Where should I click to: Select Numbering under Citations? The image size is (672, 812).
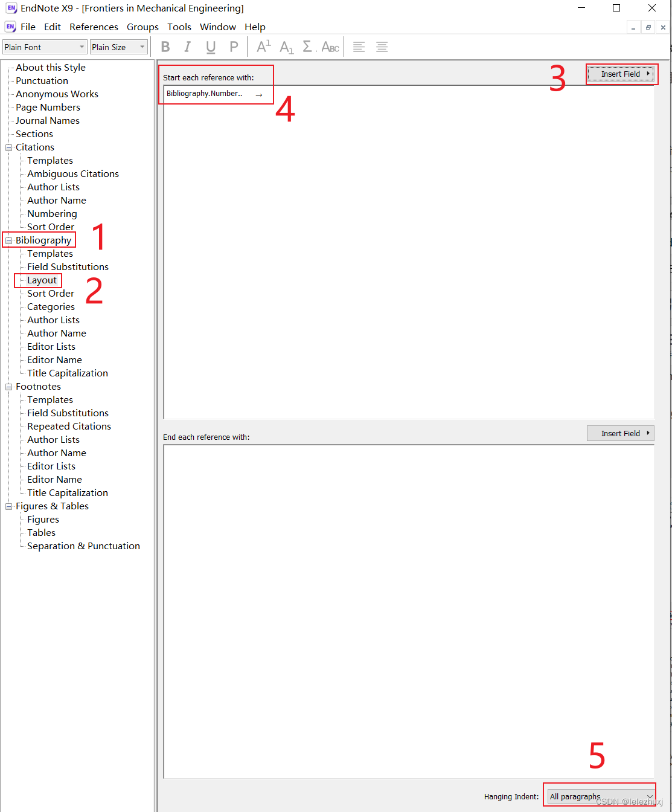pyautogui.click(x=52, y=214)
